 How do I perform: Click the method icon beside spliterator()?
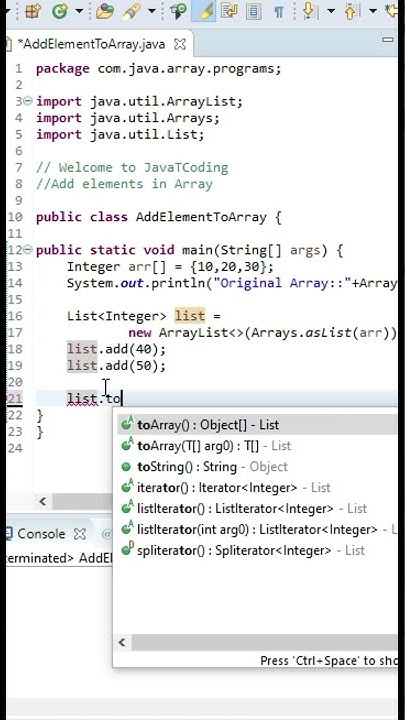click(127, 549)
